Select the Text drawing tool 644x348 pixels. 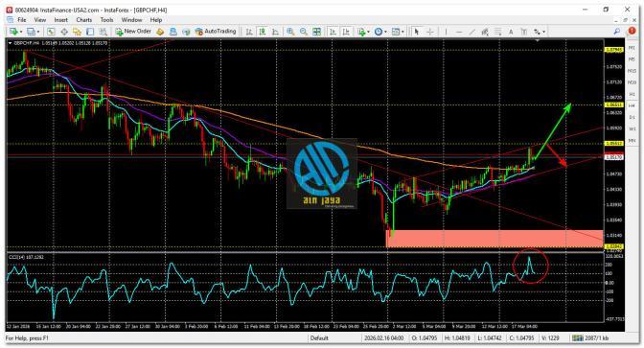tap(511, 32)
